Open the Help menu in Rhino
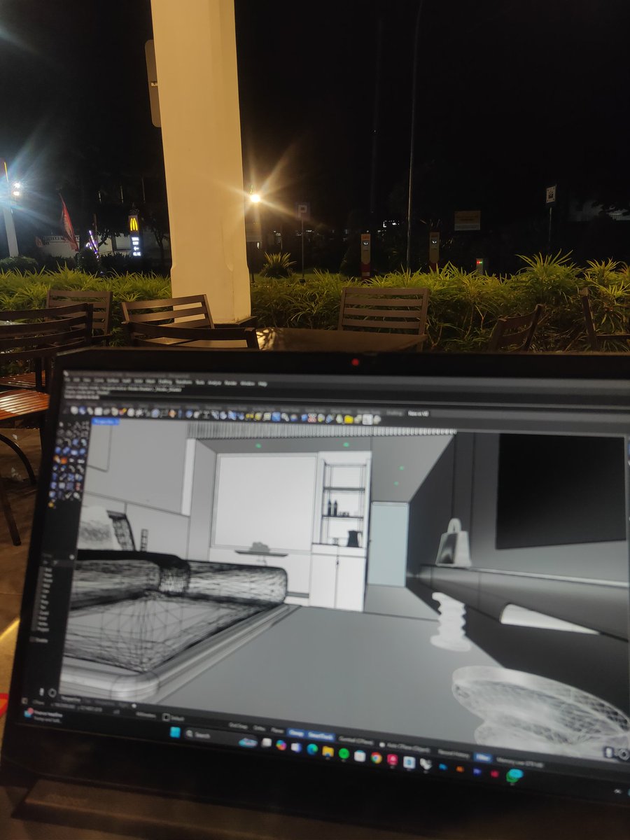 (x=262, y=384)
